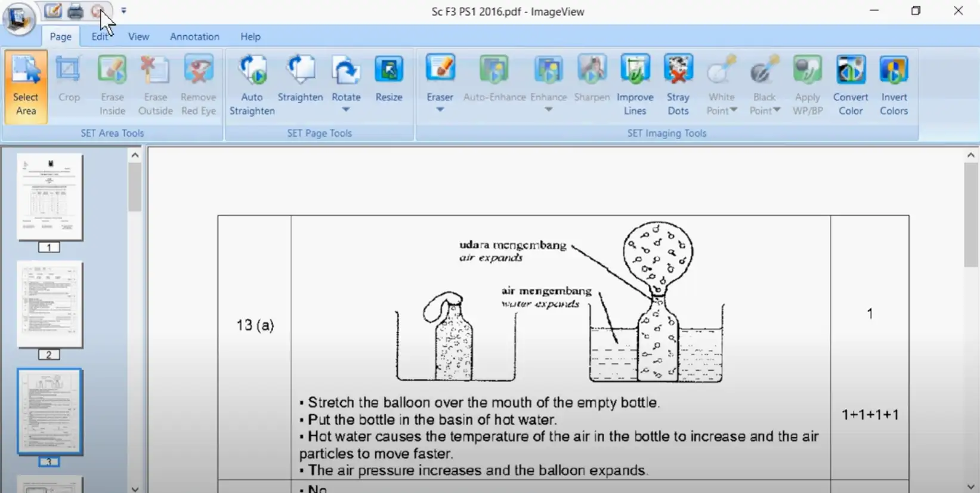Viewport: 980px width, 493px height.
Task: Invert Colors of the image
Action: [894, 85]
